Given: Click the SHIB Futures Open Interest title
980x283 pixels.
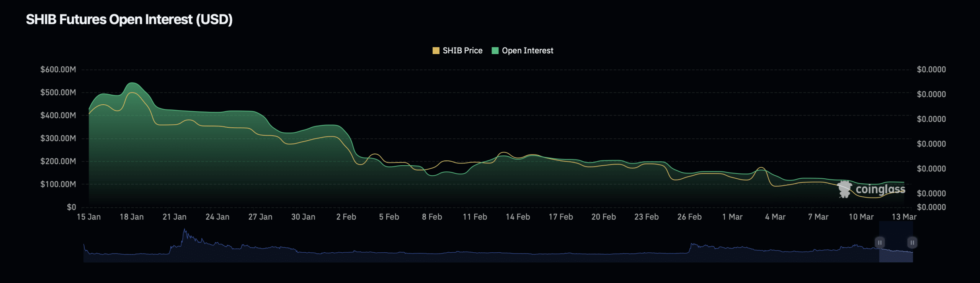Looking at the screenshot, I should tap(129, 19).
